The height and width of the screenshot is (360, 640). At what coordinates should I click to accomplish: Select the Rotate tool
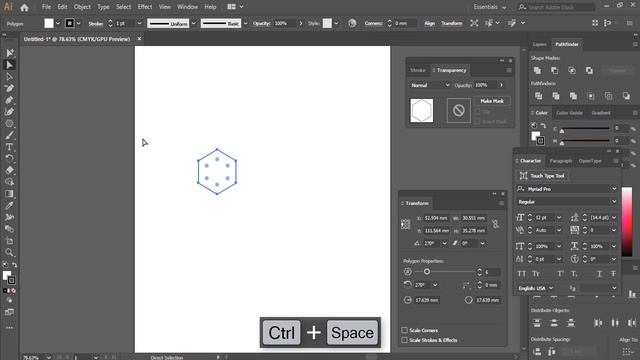[x=9, y=158]
